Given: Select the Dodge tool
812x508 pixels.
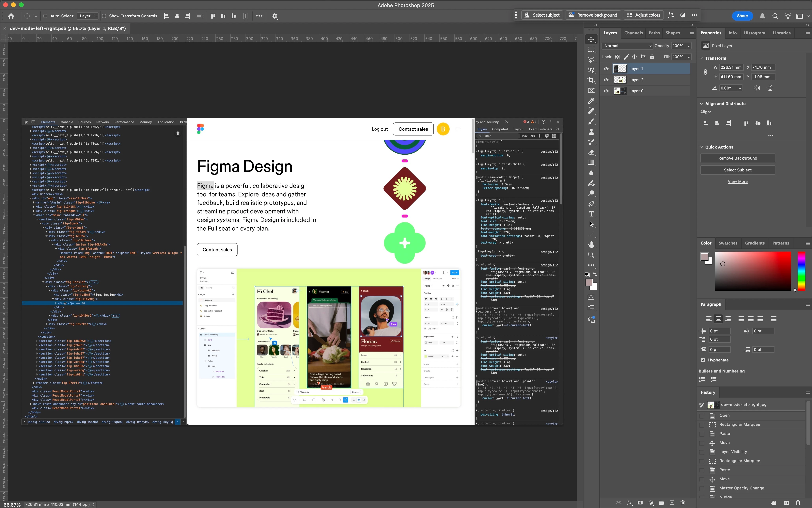Looking at the screenshot, I should 591,194.
